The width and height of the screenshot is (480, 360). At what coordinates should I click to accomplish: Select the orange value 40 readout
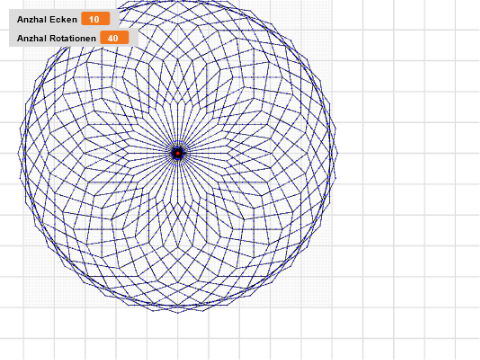114,38
